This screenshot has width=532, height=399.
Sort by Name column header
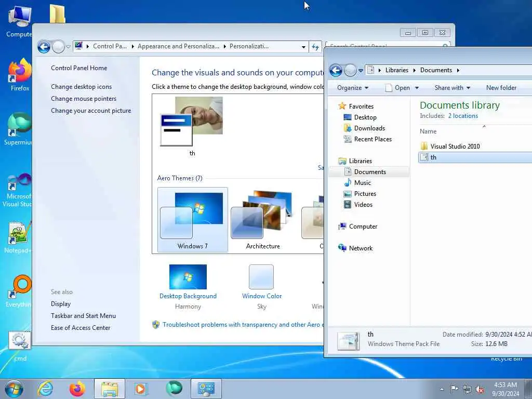coord(428,131)
